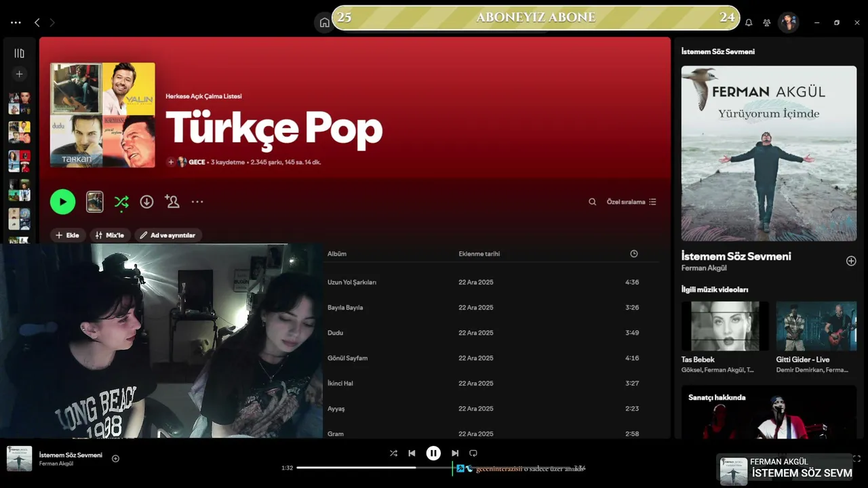The width and height of the screenshot is (868, 488).
Task: Pause the current song
Action: 433,453
